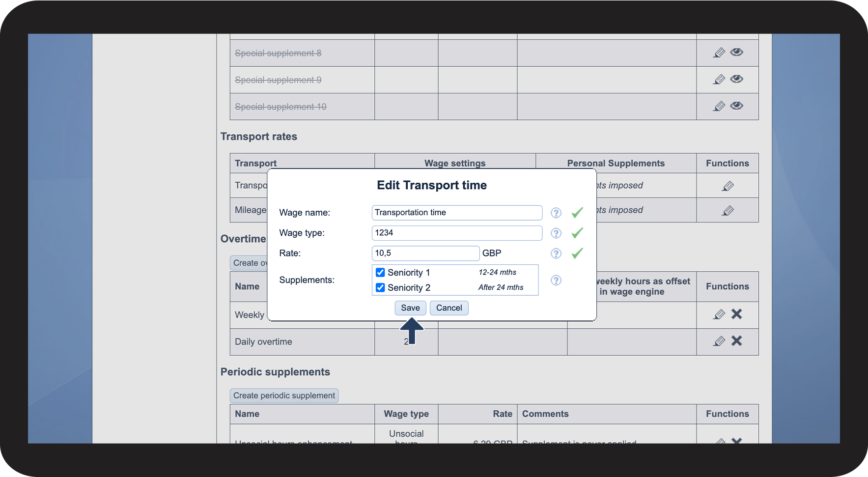This screenshot has width=868, height=477.
Task: Toggle eye icon for Special supplement 10
Action: click(736, 106)
